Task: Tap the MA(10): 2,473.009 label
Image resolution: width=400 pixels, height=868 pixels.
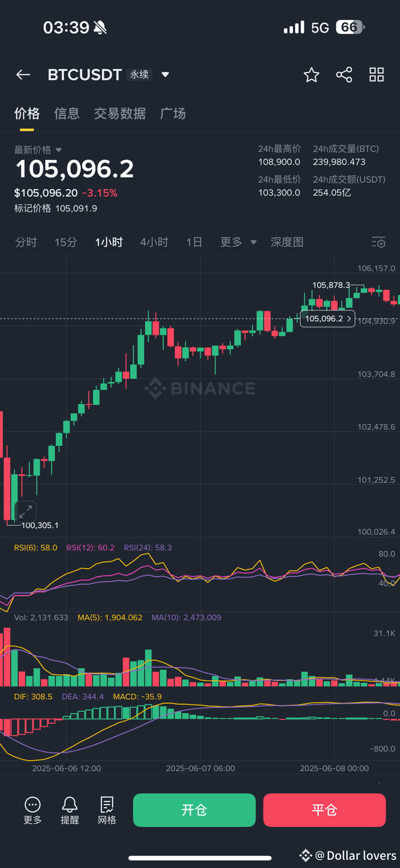Action: point(186,618)
